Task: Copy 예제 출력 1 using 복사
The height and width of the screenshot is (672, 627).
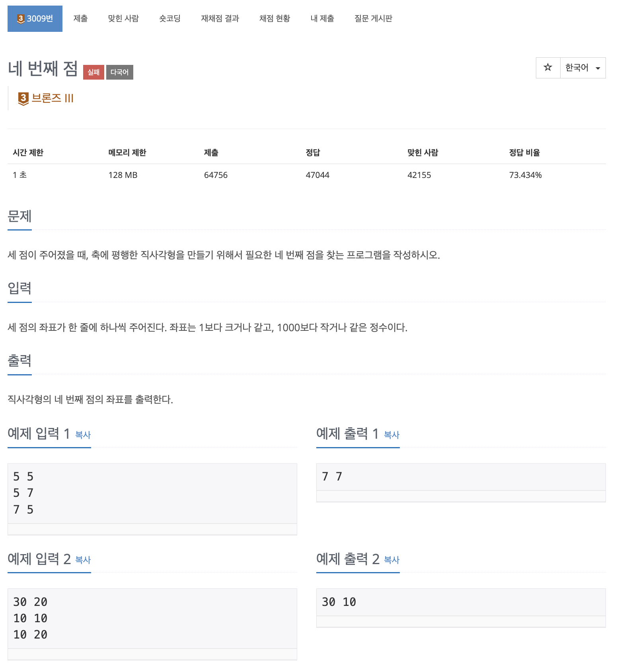Action: click(x=392, y=435)
